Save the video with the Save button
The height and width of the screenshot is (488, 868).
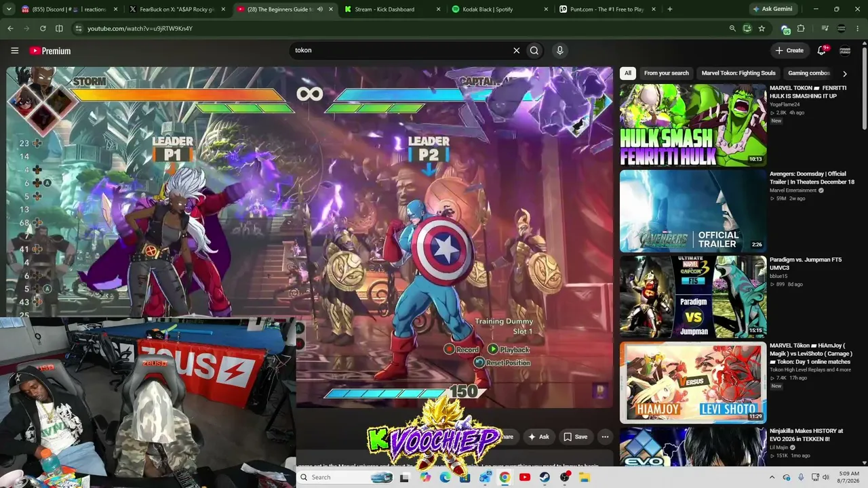[x=575, y=437]
